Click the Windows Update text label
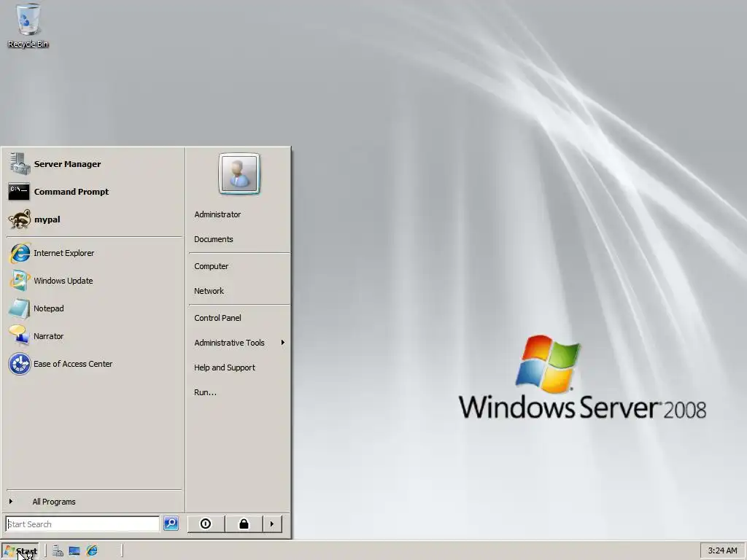 63,281
